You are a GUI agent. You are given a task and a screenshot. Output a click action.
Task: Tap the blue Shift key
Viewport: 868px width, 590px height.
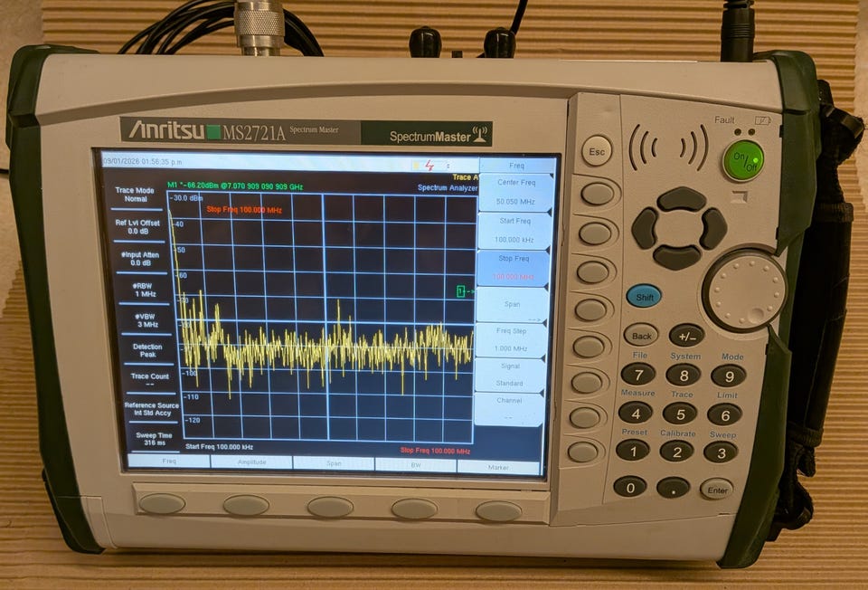point(644,297)
